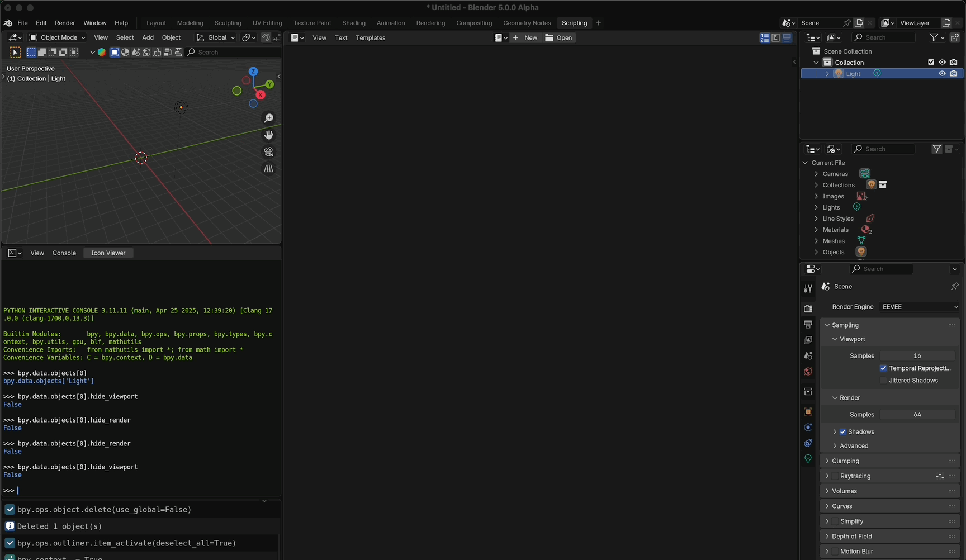Disable Light in renders via camera icon
The image size is (966, 560).
click(954, 74)
